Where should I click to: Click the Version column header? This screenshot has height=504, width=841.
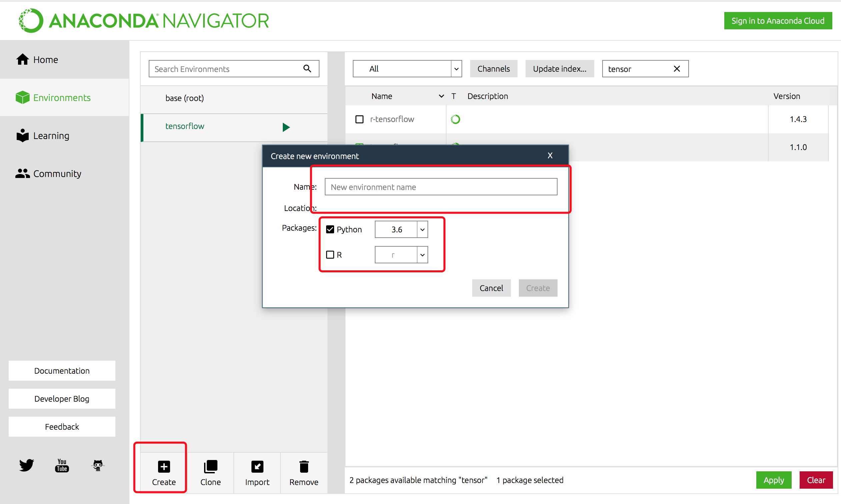[787, 96]
